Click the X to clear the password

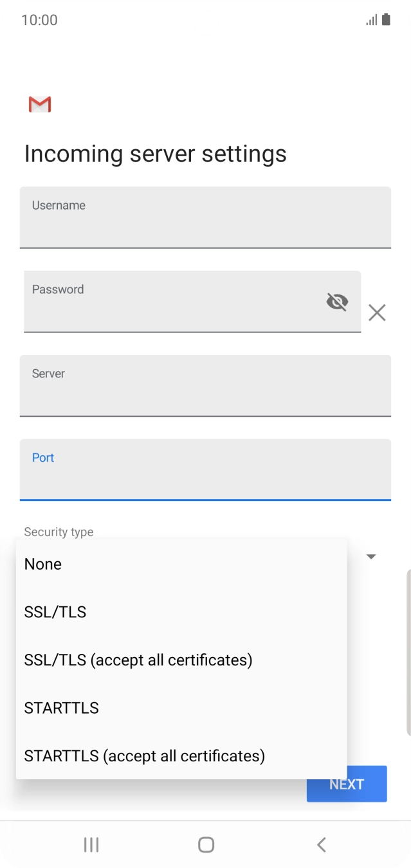point(376,313)
